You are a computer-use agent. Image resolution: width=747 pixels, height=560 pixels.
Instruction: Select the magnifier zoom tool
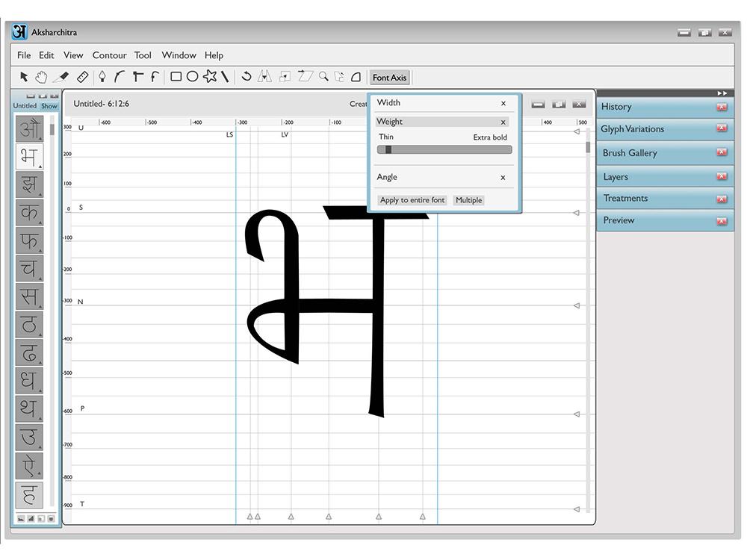pyautogui.click(x=324, y=77)
